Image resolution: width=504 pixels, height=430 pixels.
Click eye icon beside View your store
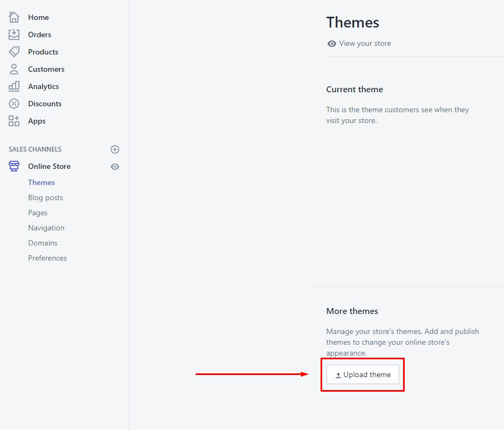point(332,44)
